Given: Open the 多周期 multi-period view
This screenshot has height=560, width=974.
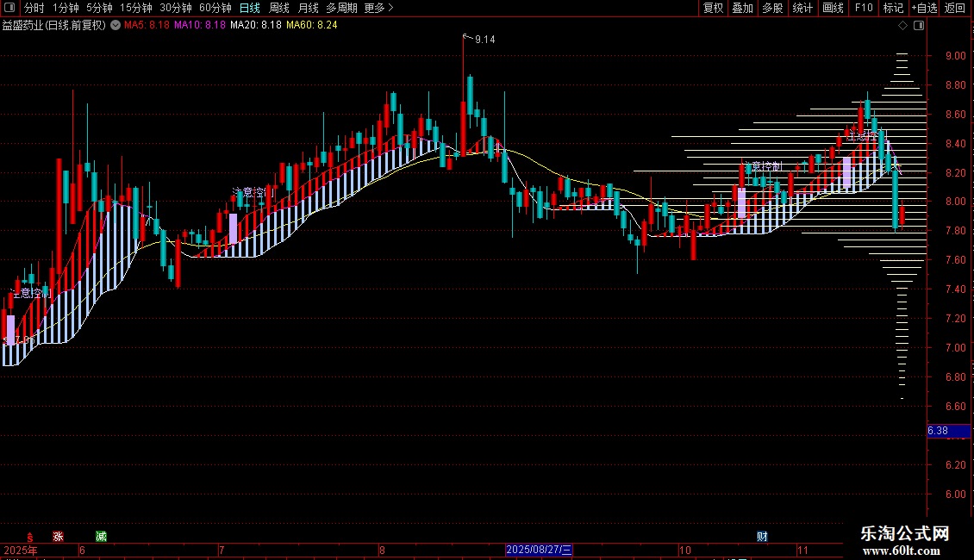Looking at the screenshot, I should [341, 8].
